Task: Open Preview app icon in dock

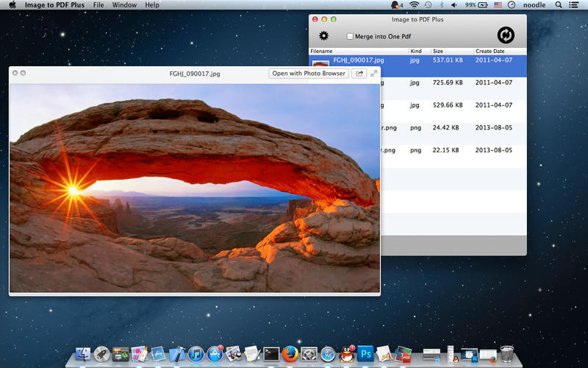Action: click(x=234, y=354)
